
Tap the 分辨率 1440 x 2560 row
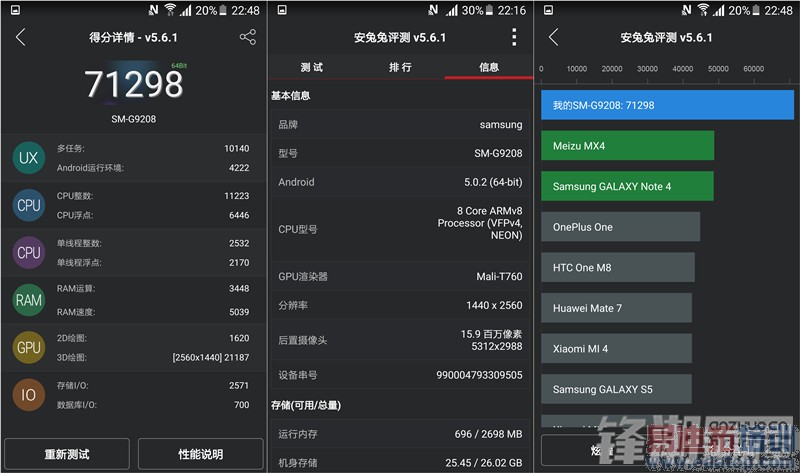point(401,305)
